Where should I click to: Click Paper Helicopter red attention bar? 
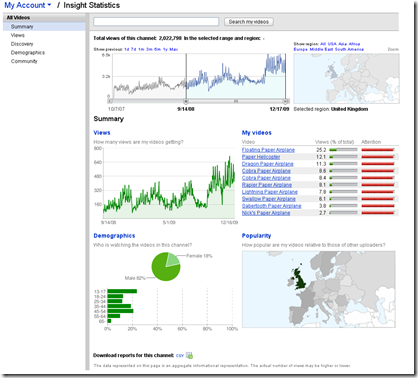tap(378, 157)
